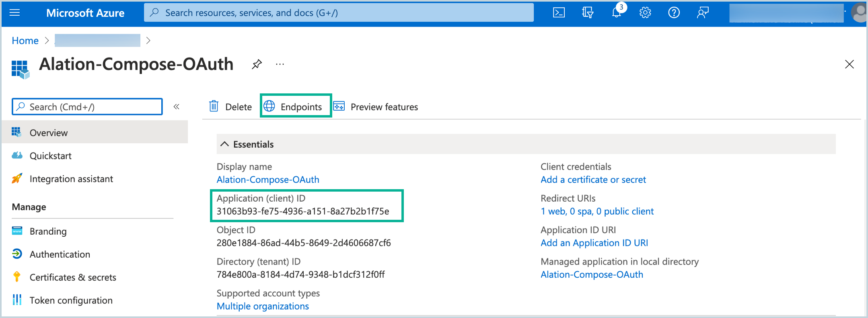
Task: Pin Alation-Compose-OAuth to dashboard
Action: tap(257, 64)
